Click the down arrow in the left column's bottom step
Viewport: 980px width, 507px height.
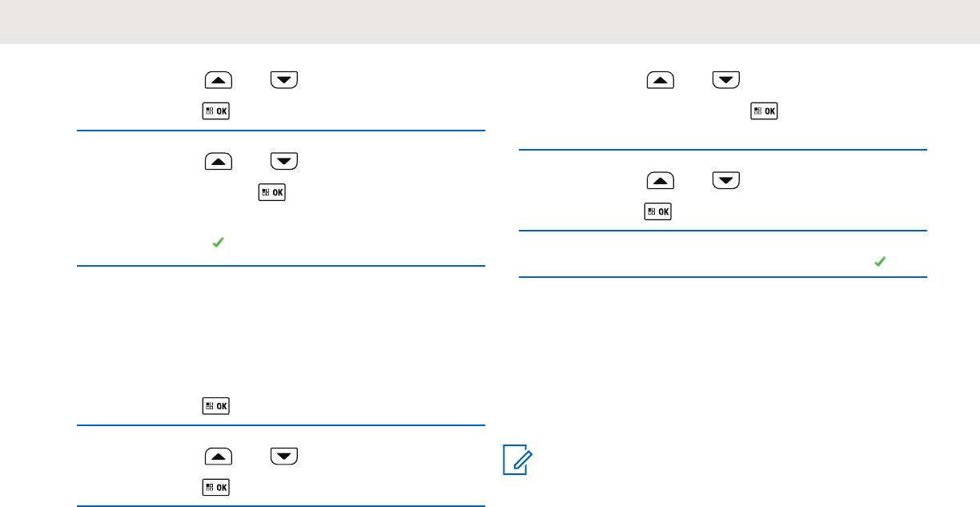(x=284, y=456)
